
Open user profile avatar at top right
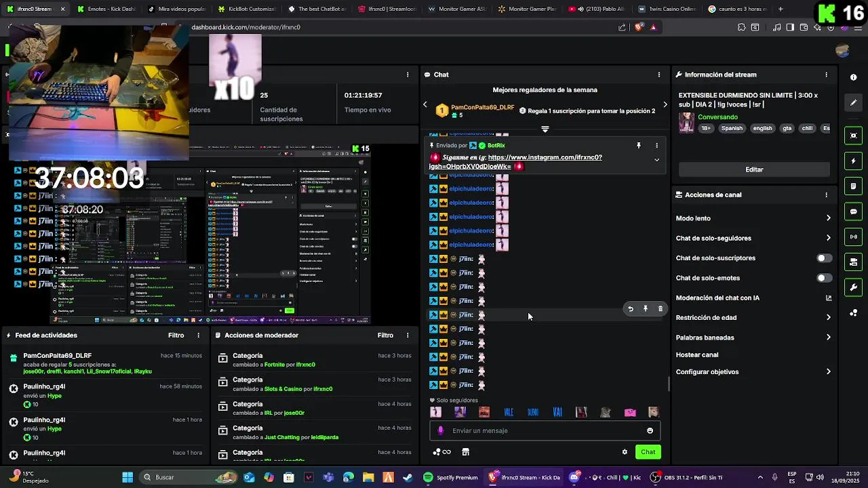[843, 50]
